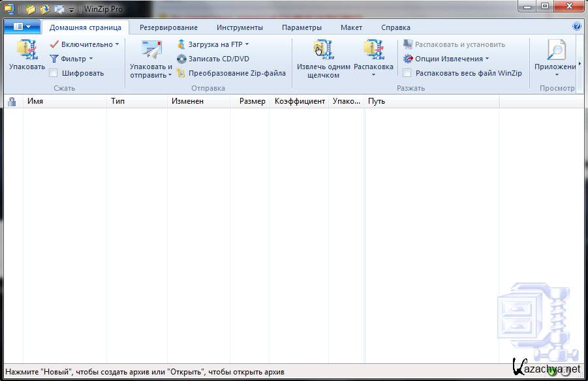Expand the Опции Извлечения dropdown
Image resolution: width=588 pixels, height=381 pixels.
(487, 59)
